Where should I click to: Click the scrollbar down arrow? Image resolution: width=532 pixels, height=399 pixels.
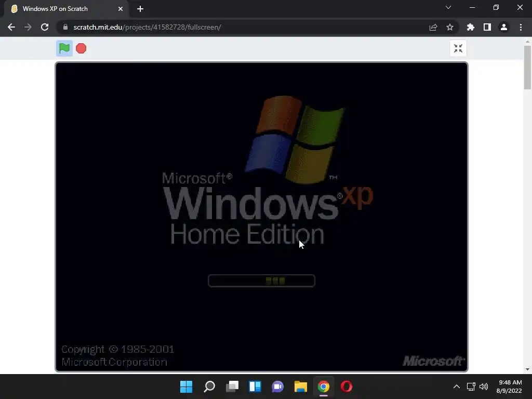[527, 369]
